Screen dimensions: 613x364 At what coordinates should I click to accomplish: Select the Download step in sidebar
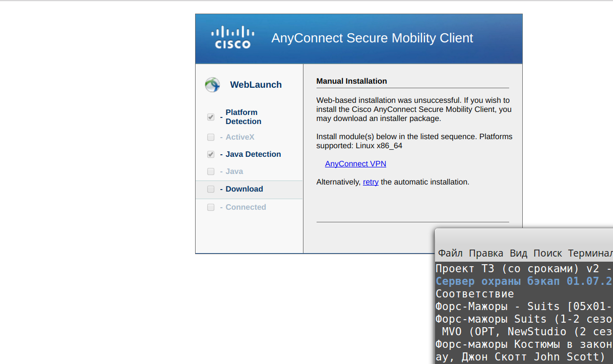[x=249, y=190]
